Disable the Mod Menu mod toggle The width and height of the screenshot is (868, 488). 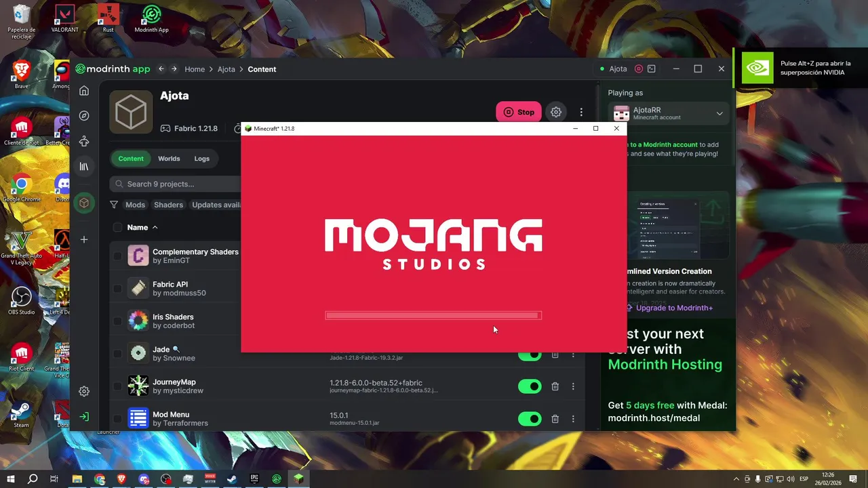click(530, 419)
